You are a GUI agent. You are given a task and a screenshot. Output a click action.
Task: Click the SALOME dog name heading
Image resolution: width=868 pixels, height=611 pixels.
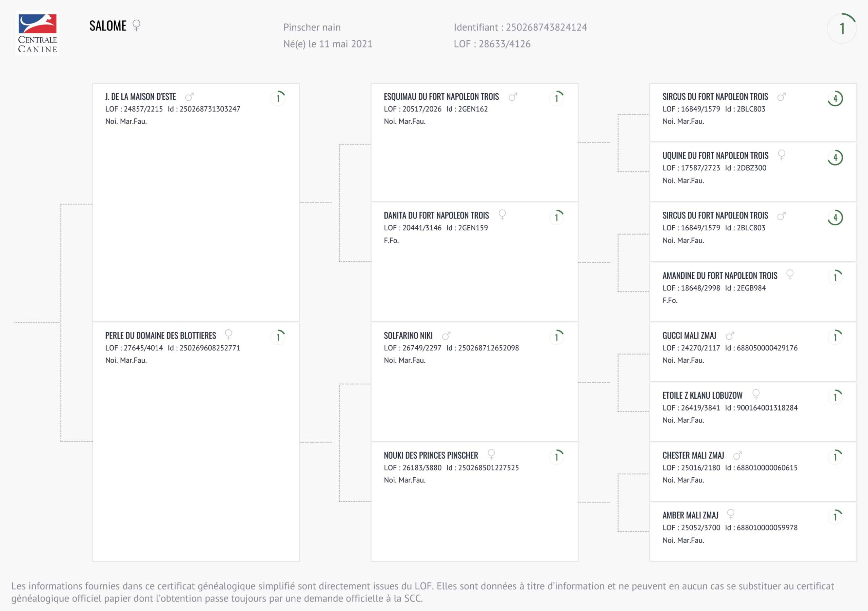[108, 26]
